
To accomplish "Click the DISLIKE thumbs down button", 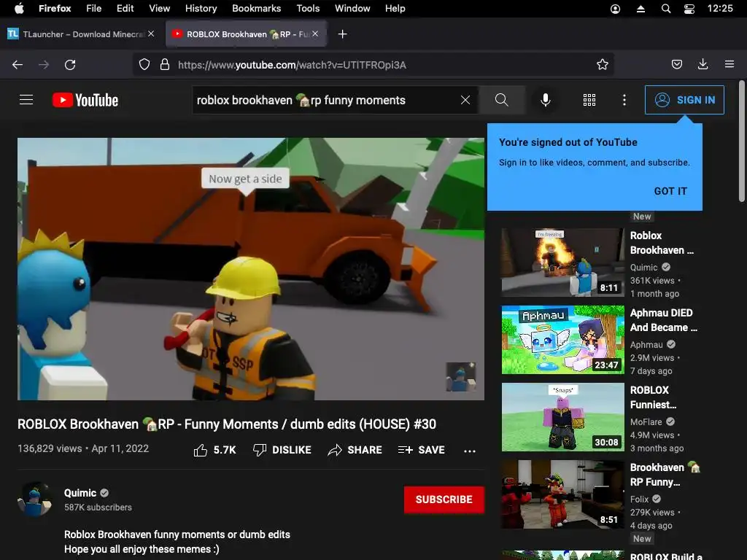I will [282, 450].
